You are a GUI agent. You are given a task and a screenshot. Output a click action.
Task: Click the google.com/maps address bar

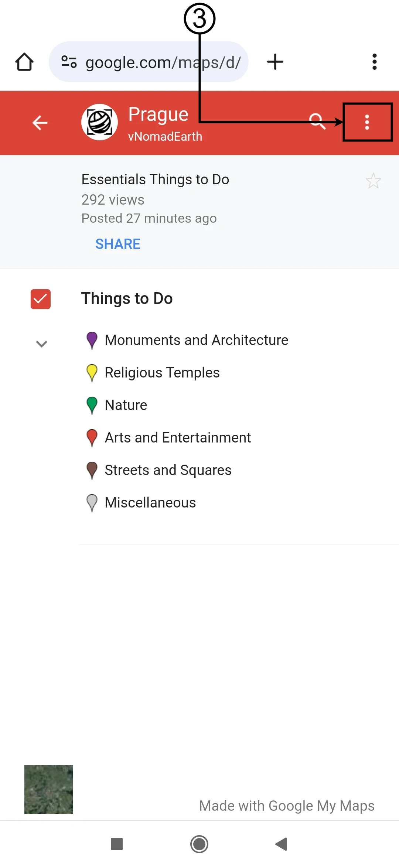click(163, 62)
